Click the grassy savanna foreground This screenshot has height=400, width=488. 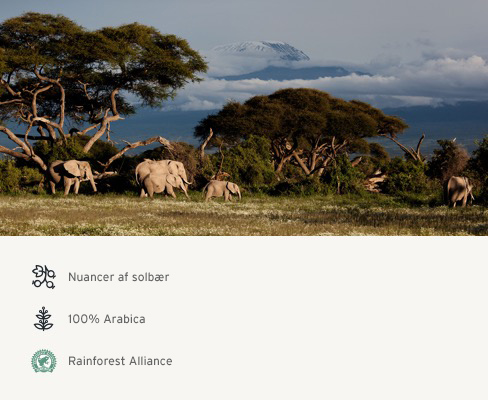click(244, 217)
